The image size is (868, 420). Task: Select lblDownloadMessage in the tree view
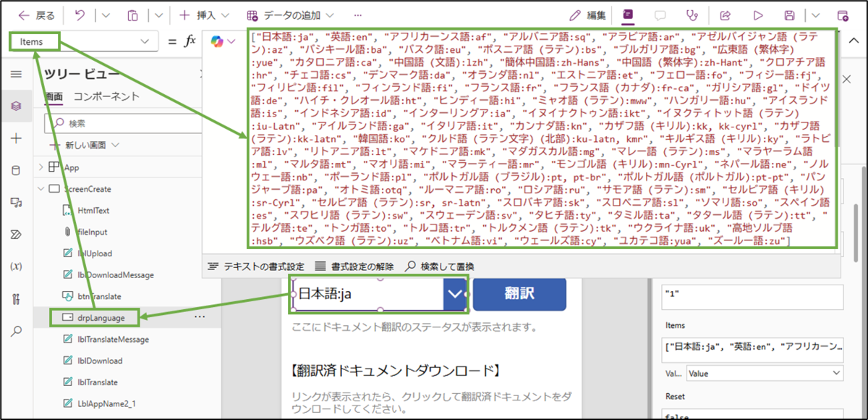(x=116, y=275)
